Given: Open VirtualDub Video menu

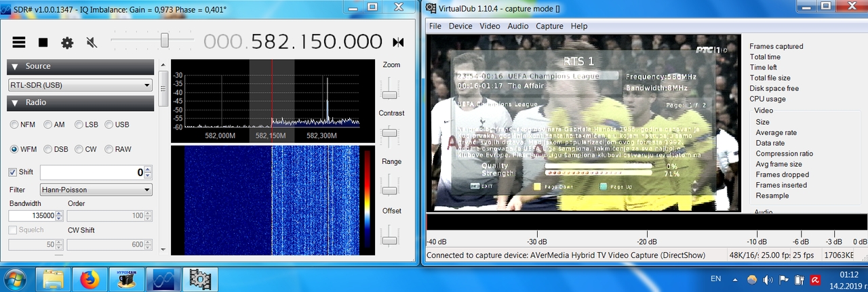Looking at the screenshot, I should coord(490,26).
